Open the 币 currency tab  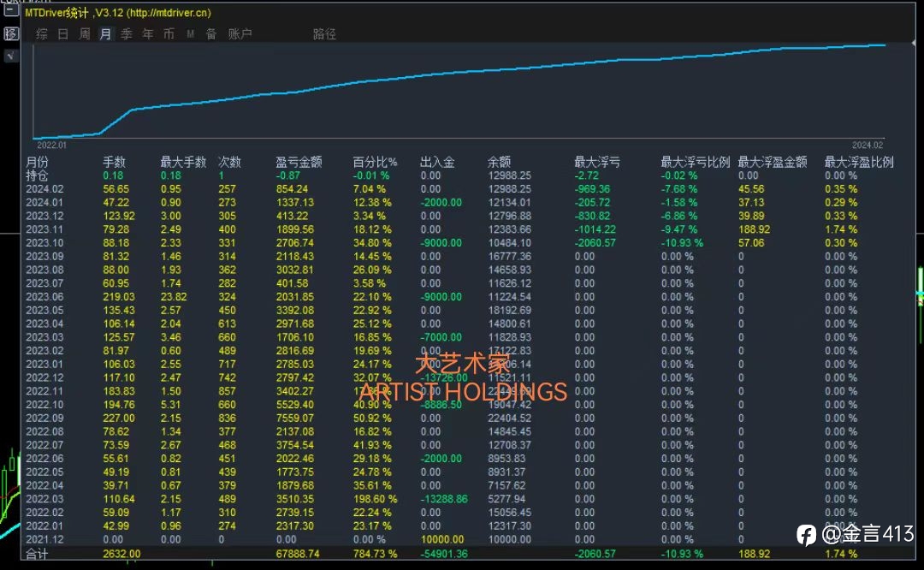[169, 34]
